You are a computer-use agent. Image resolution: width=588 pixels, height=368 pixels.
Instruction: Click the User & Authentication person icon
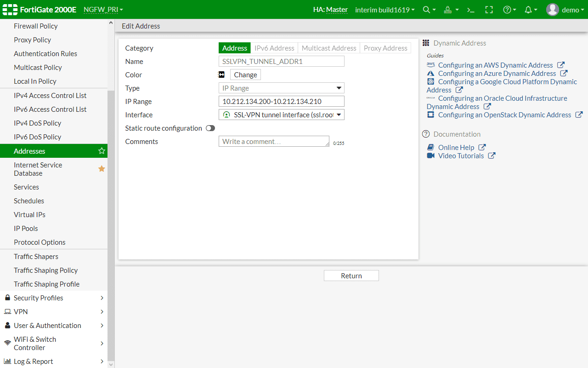pyautogui.click(x=7, y=325)
